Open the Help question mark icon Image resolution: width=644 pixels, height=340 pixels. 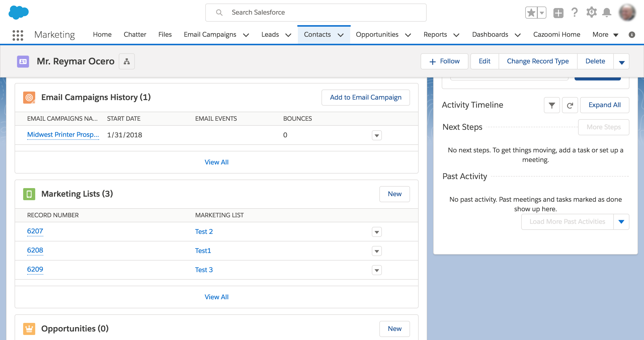(575, 12)
